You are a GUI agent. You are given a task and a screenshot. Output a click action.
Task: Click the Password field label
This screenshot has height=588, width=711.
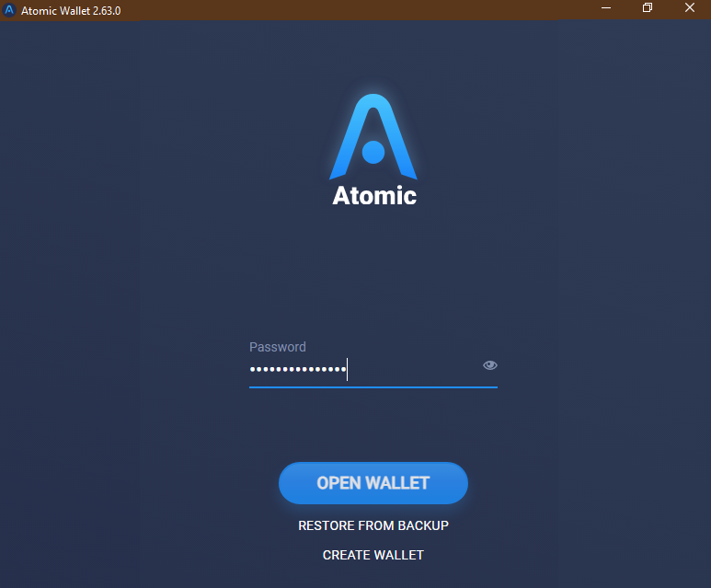coord(278,347)
